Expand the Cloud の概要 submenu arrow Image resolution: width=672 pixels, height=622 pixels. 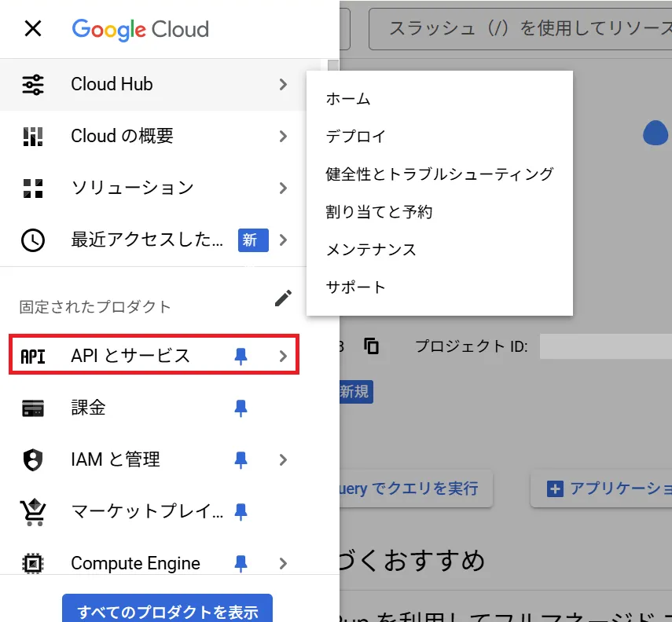click(x=283, y=136)
